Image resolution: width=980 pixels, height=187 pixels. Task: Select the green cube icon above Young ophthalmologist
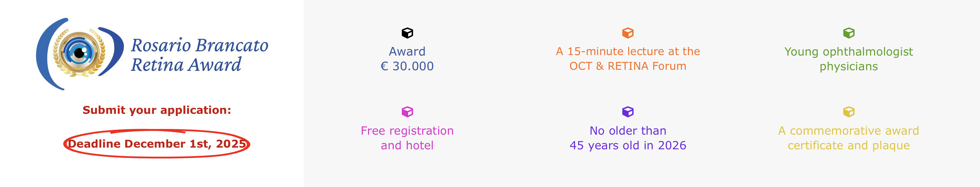point(849,33)
